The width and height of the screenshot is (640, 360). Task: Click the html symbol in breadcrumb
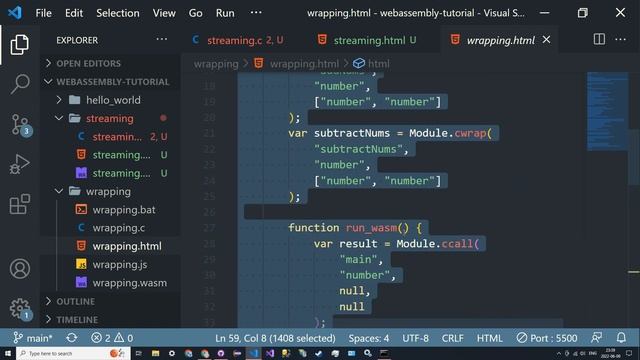coord(371,64)
